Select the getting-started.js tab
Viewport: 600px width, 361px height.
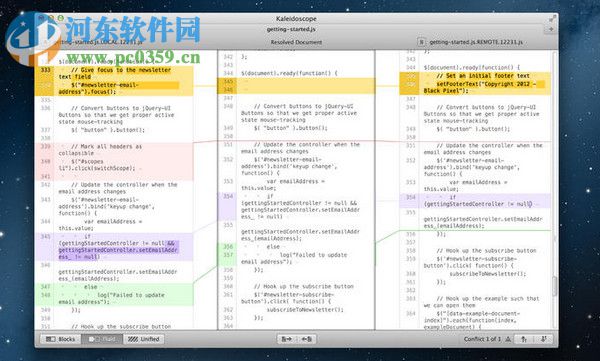[x=291, y=29]
